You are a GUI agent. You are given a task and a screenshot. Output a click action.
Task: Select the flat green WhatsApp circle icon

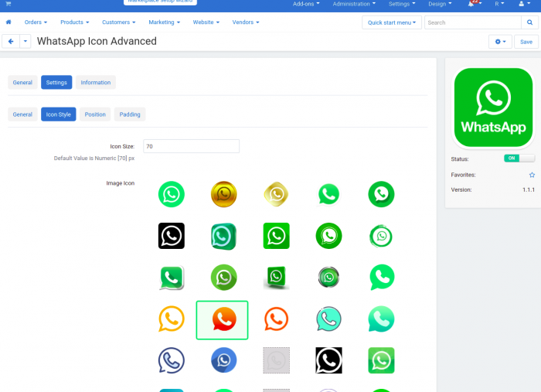[171, 194]
